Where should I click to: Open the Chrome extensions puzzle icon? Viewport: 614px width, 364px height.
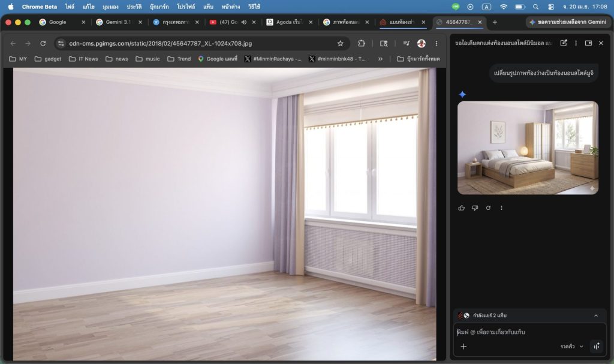click(x=362, y=43)
